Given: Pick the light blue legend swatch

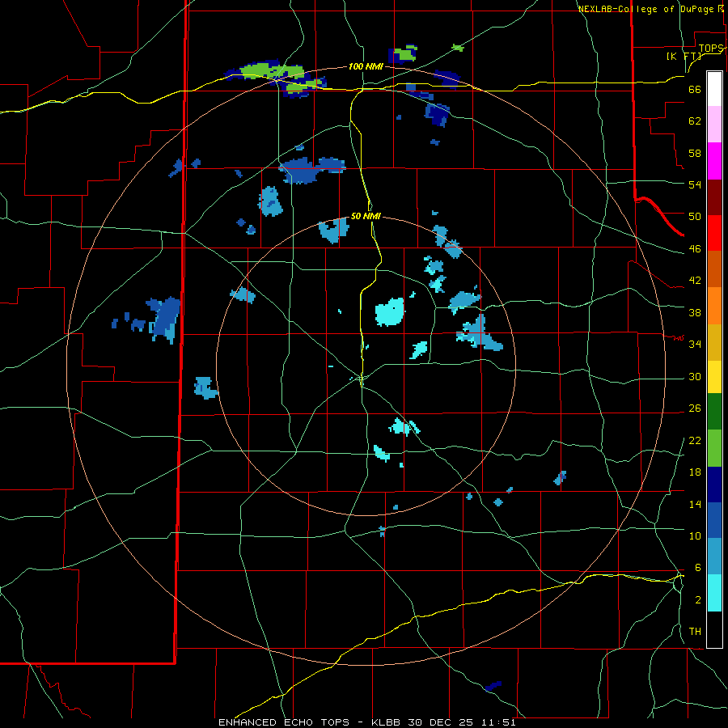Looking at the screenshot, I should (x=714, y=557).
